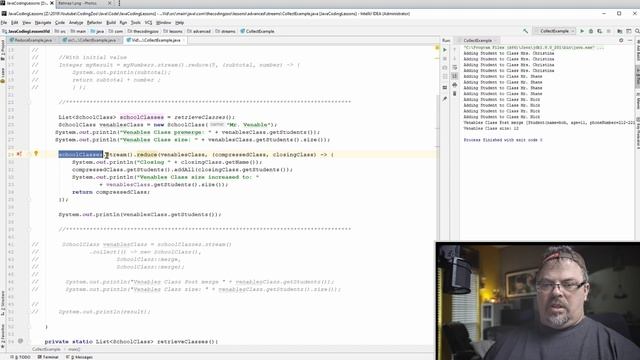
Task: Open the VCS menu
Action: pos(148,23)
